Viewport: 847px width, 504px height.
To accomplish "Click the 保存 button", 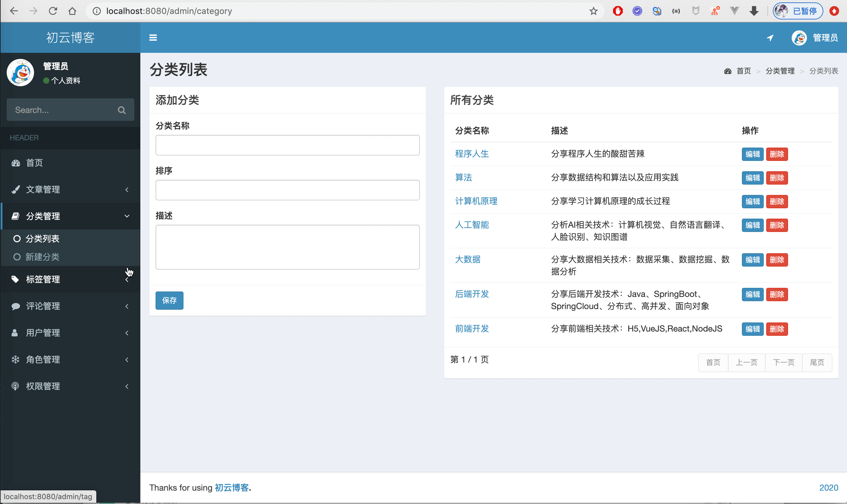I will coord(169,301).
